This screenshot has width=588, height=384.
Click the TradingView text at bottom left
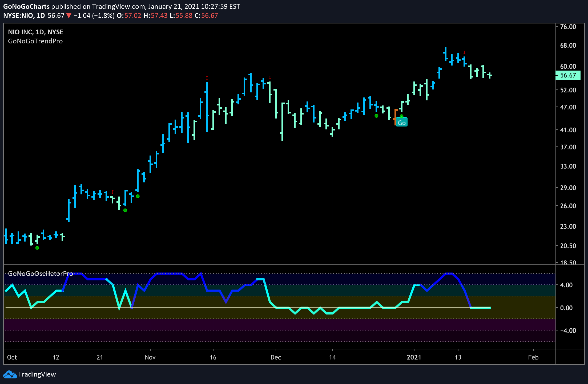coord(37,374)
